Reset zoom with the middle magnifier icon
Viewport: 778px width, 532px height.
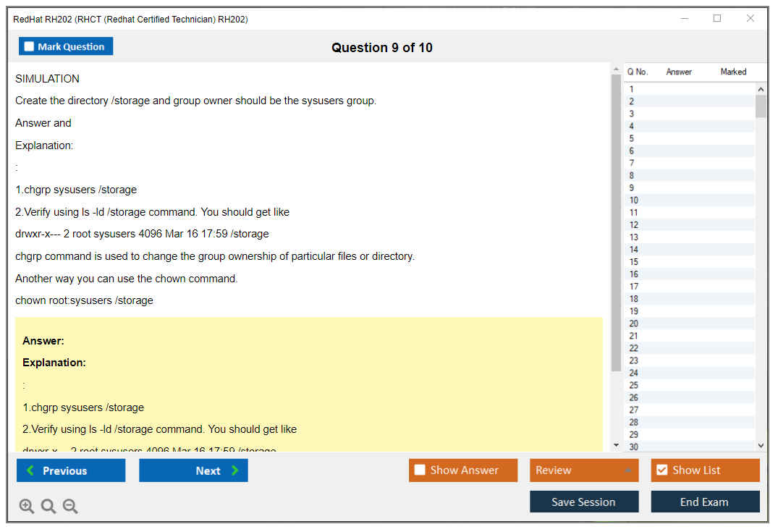tap(48, 507)
